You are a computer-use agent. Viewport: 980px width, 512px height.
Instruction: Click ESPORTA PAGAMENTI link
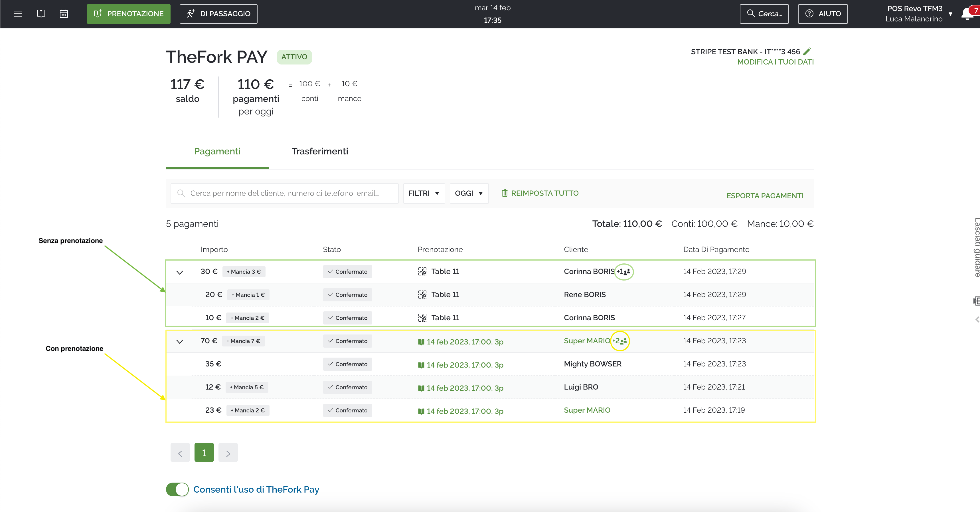765,196
